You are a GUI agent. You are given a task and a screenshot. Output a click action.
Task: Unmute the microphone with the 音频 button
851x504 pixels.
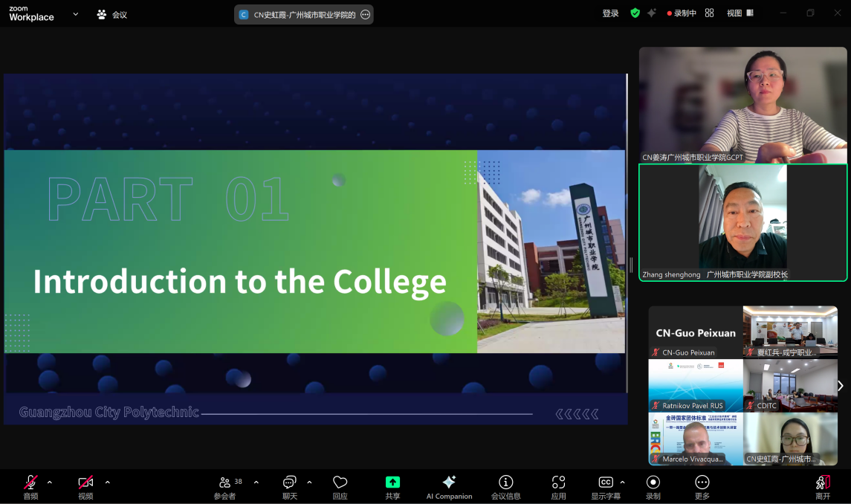point(31,487)
